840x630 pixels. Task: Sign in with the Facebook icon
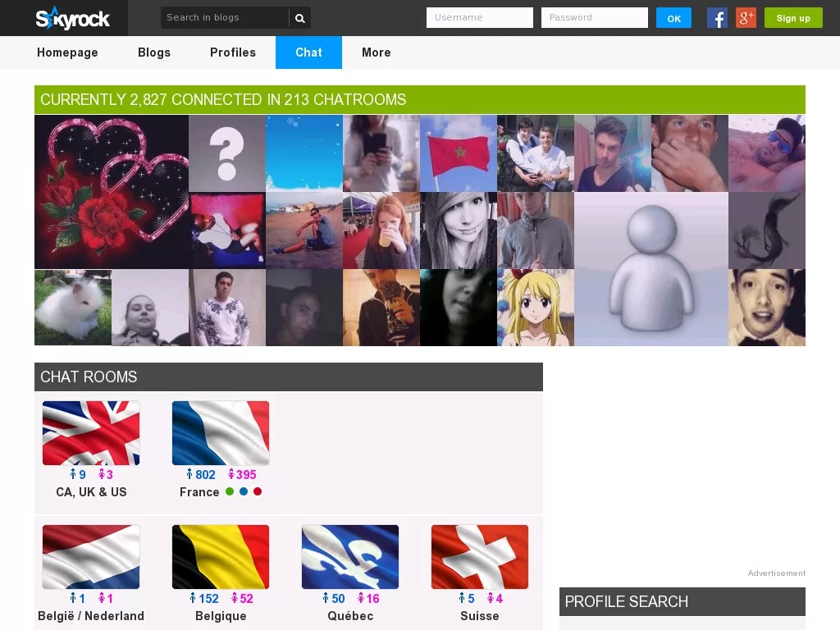pos(717,18)
